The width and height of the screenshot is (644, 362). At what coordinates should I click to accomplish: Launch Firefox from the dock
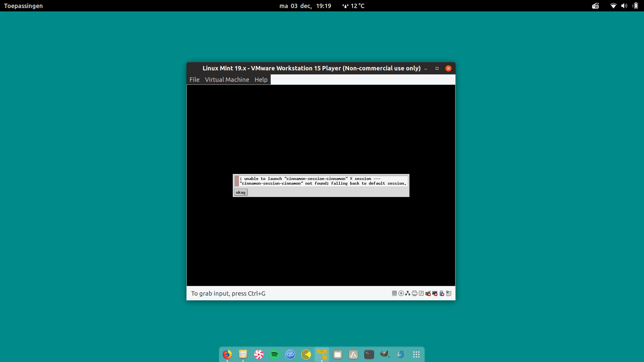point(227,354)
